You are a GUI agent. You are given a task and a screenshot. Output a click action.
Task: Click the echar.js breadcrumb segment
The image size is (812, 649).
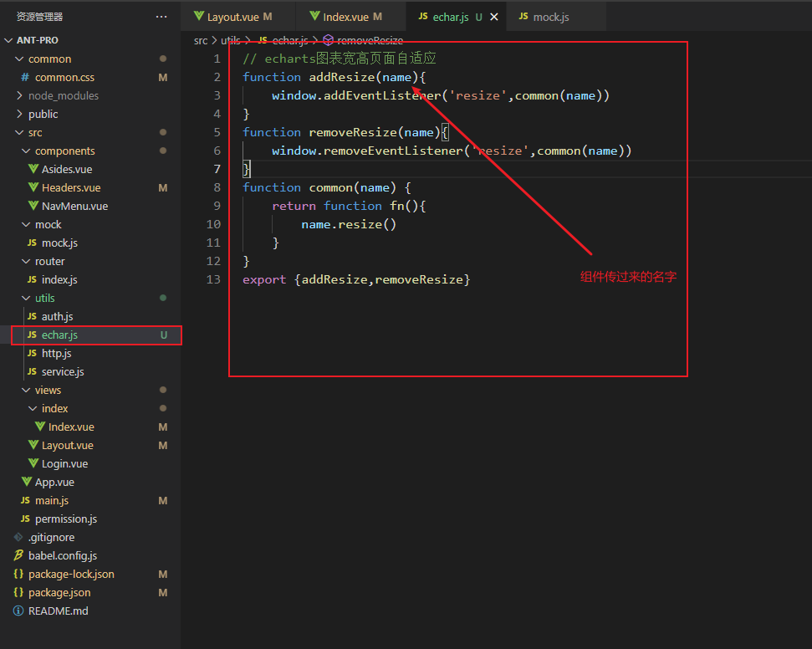pos(283,40)
